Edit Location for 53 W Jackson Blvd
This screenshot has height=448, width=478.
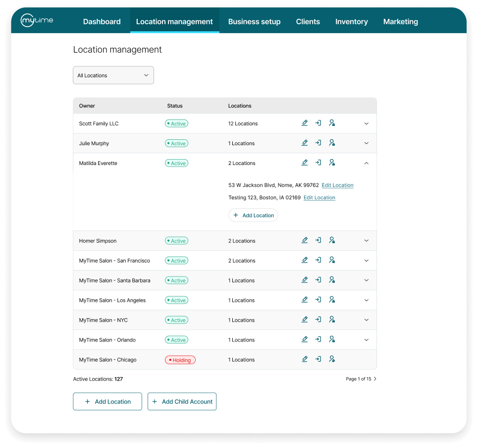337,185
